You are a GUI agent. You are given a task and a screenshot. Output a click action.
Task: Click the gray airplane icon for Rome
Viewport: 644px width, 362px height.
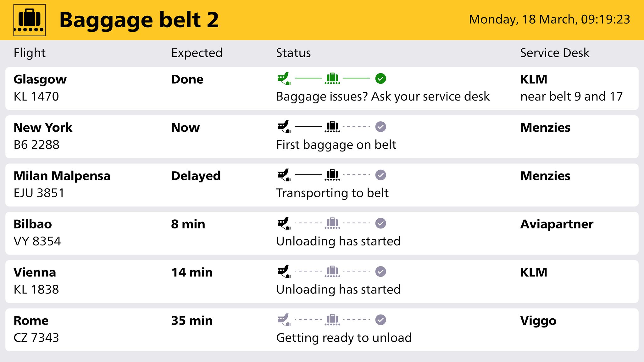pos(284,320)
